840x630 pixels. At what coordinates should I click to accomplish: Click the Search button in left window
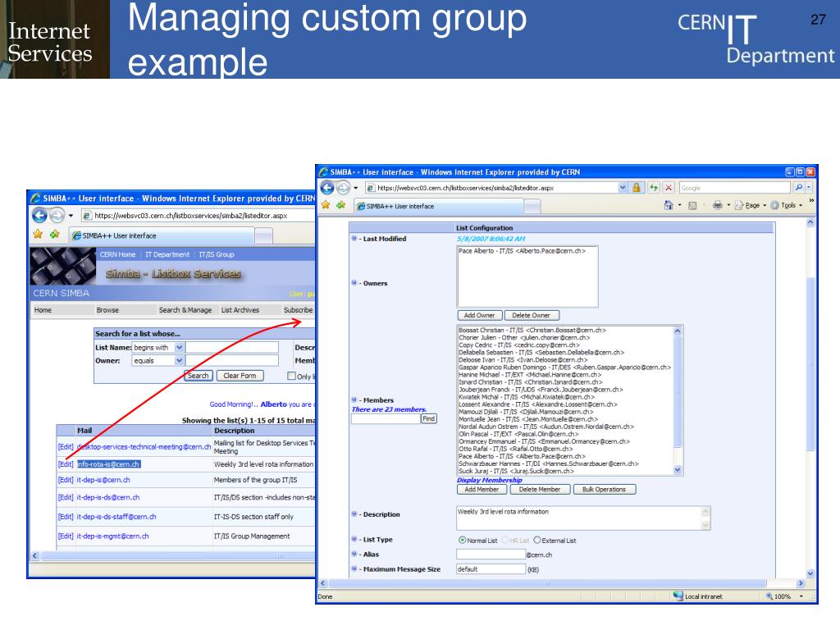[199, 376]
